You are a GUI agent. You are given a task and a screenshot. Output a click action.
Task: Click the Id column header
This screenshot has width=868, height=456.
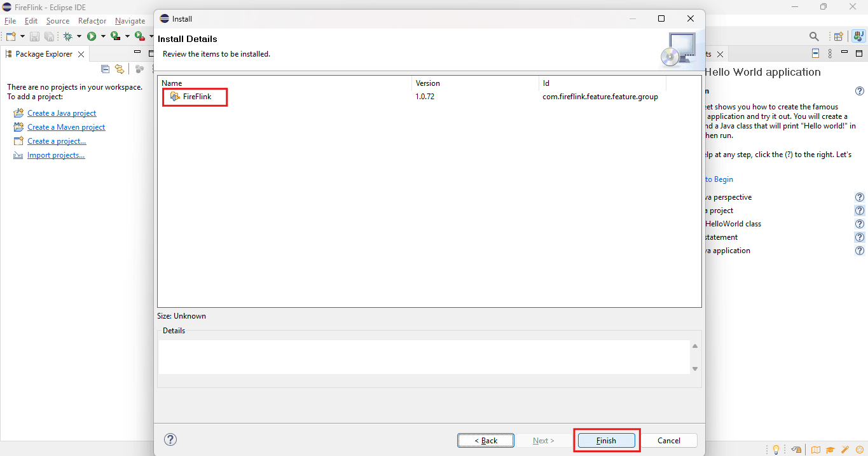click(x=602, y=83)
